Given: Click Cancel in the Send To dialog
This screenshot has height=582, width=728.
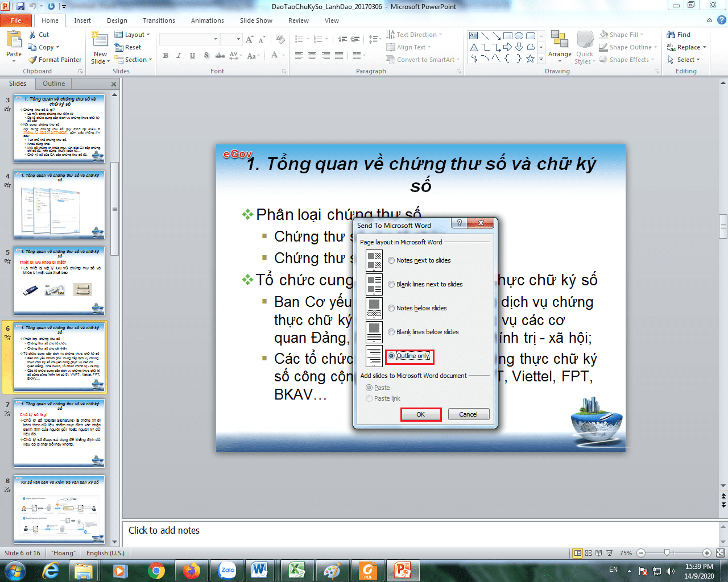Looking at the screenshot, I should tap(469, 414).
